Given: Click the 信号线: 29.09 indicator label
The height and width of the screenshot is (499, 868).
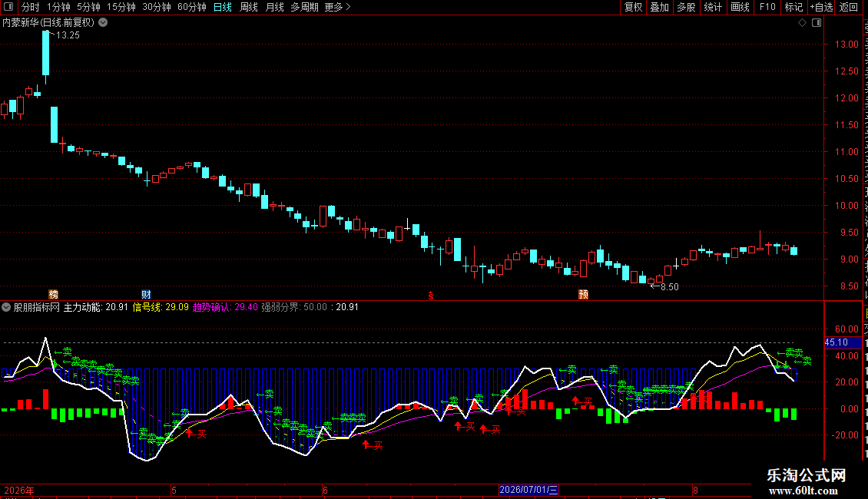Looking at the screenshot, I should [161, 307].
